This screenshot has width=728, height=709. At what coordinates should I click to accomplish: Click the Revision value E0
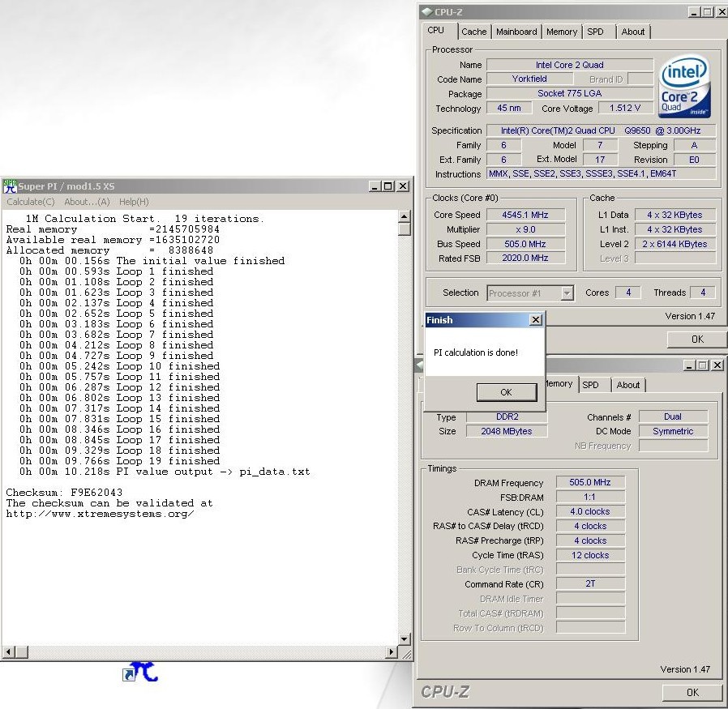[694, 160]
